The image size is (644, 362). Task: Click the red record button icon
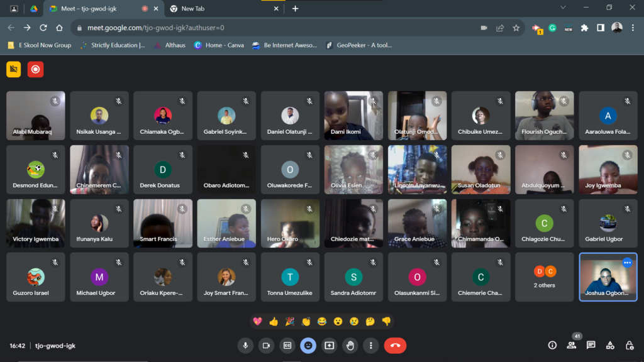click(x=35, y=69)
